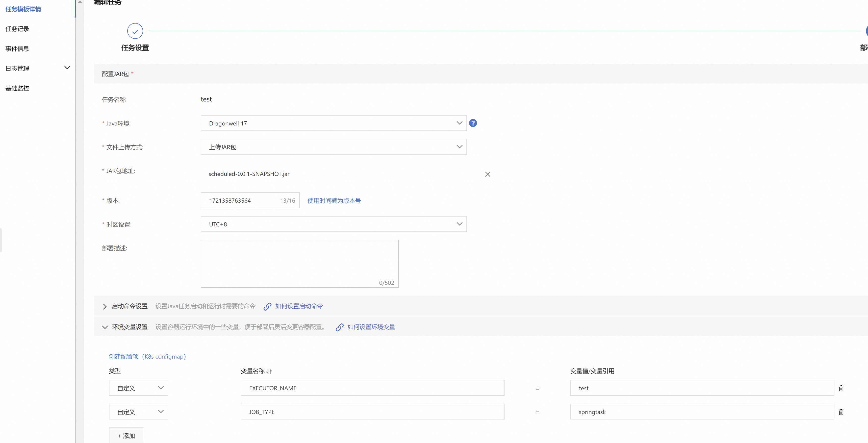Viewport: 868px width, 443px height.
Task: Focus the 版本 input with 1721358763564
Action: coord(250,200)
